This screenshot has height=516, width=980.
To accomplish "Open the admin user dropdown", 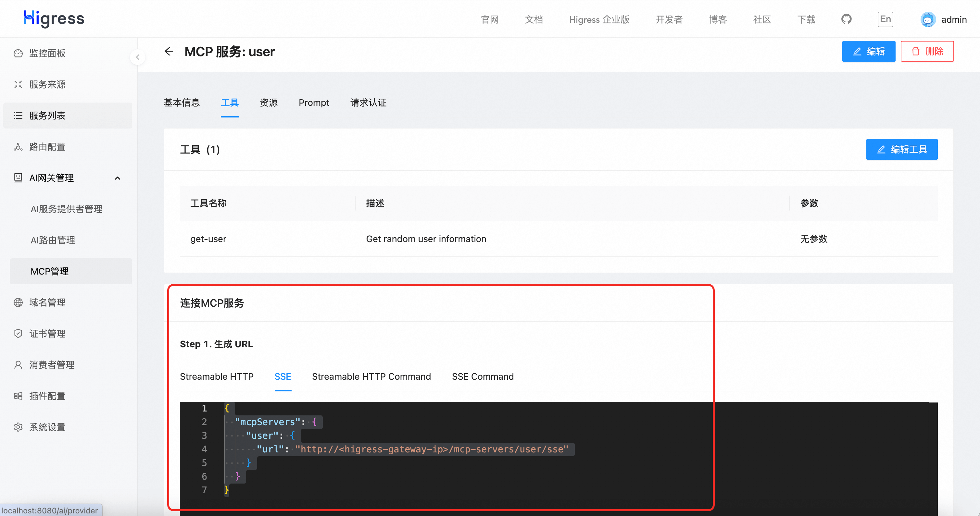I will (x=953, y=19).
